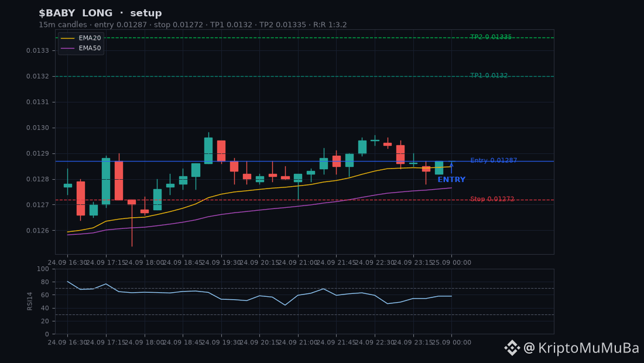Click the $BABY LONG setup title

100,13
